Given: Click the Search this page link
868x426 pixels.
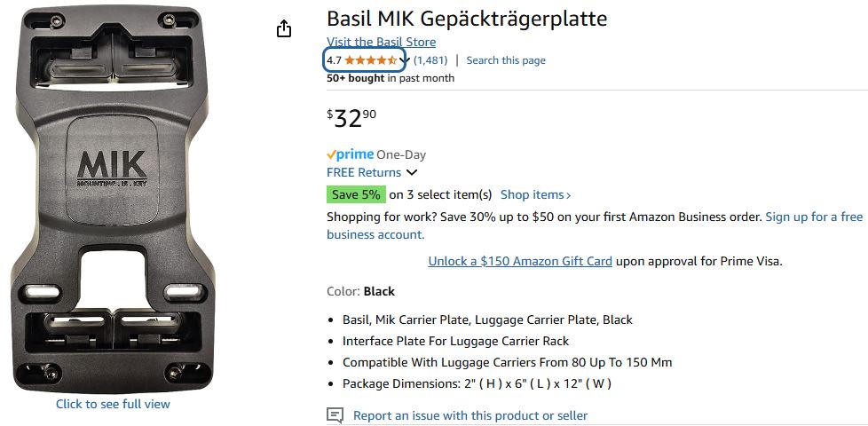Looking at the screenshot, I should [x=506, y=60].
